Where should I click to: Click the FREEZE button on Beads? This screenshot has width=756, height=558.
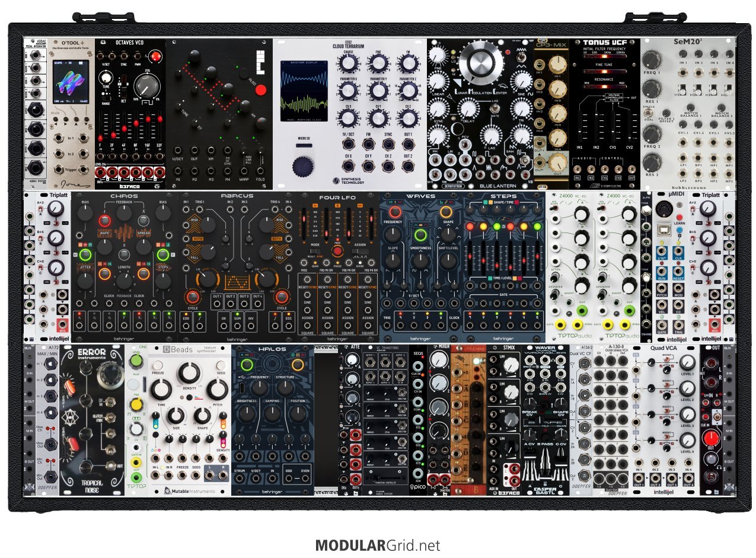158,366
